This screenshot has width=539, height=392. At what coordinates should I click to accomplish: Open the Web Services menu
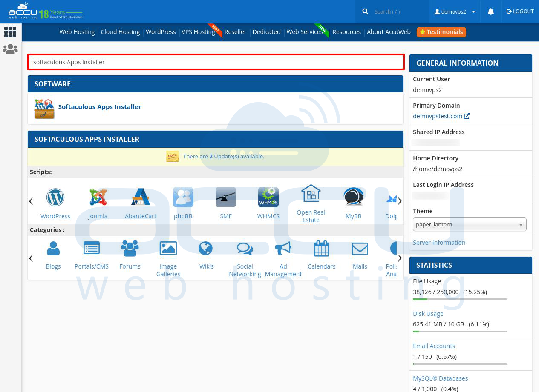coord(305,32)
